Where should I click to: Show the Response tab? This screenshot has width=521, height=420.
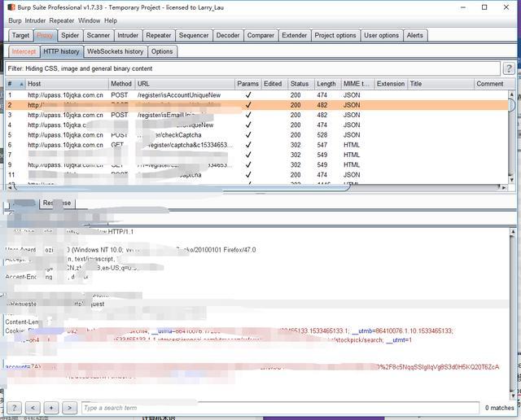[57, 203]
